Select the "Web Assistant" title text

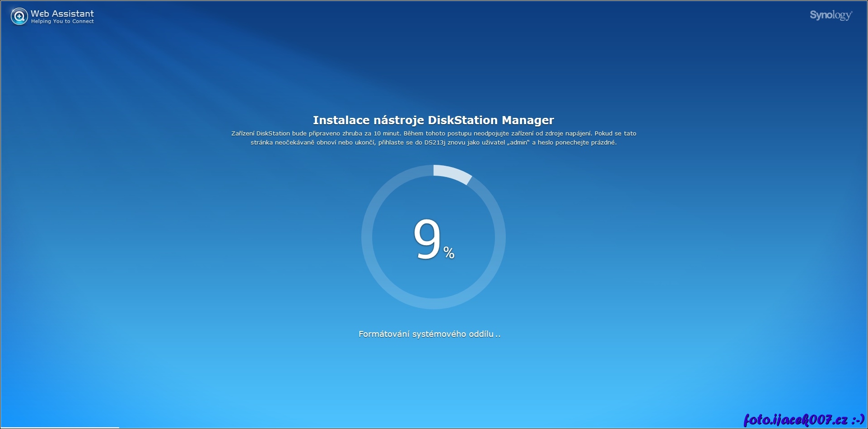(x=62, y=14)
